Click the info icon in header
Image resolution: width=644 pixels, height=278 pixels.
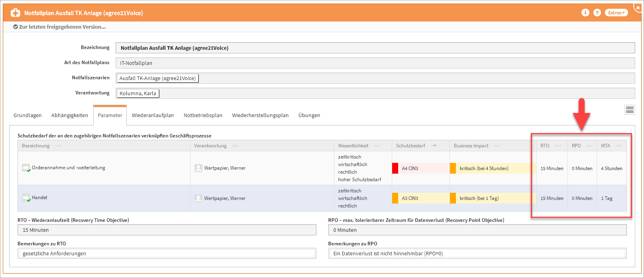(585, 13)
